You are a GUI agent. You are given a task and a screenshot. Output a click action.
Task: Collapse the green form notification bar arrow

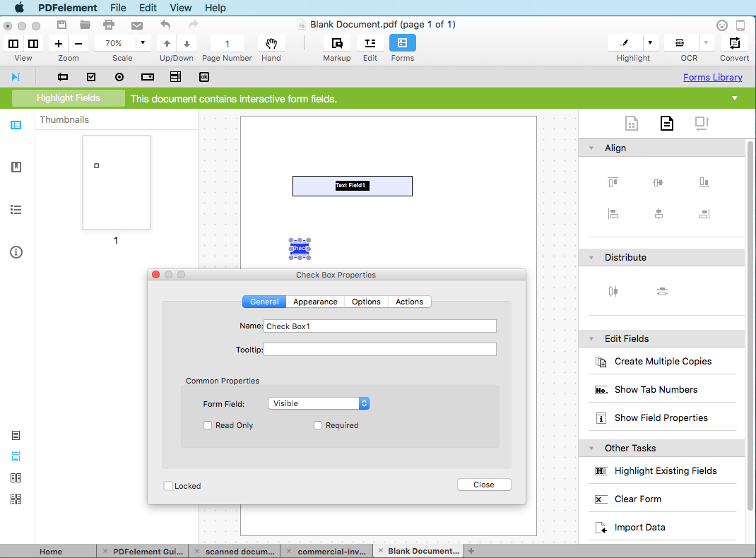coord(735,98)
